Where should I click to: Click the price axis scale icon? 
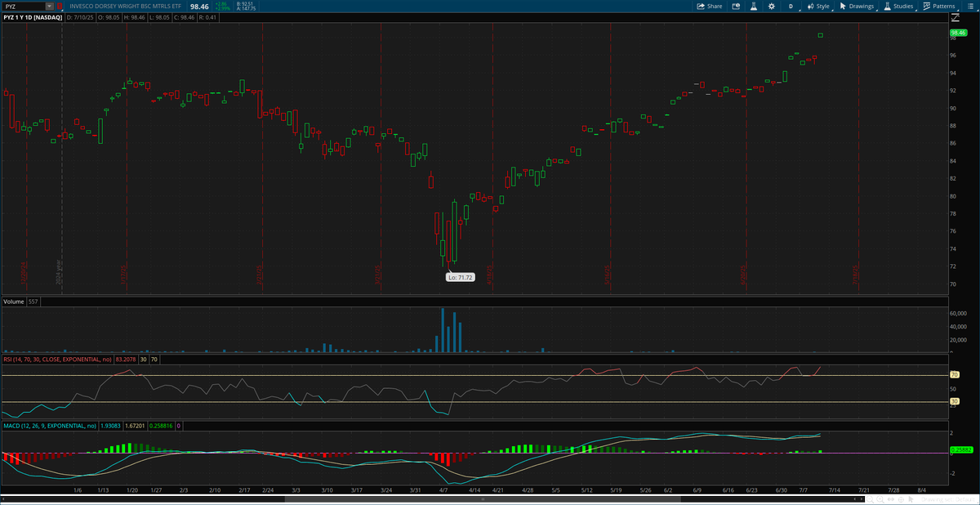pos(954,17)
